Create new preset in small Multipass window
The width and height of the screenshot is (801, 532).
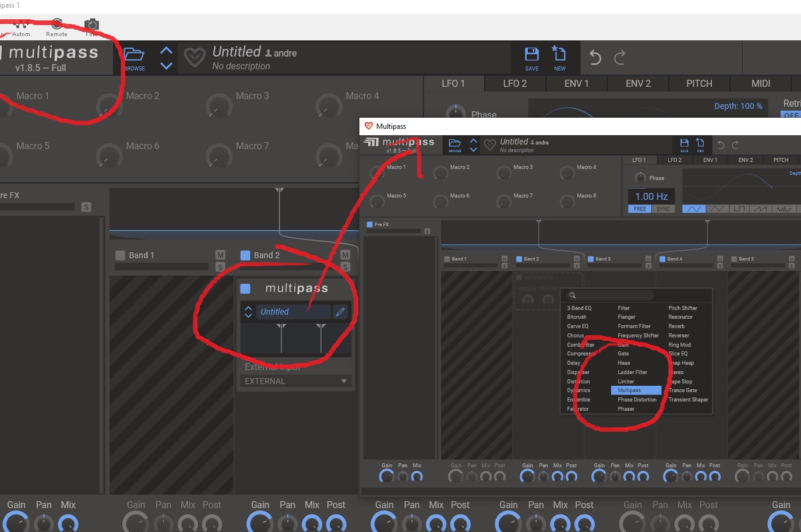[700, 145]
